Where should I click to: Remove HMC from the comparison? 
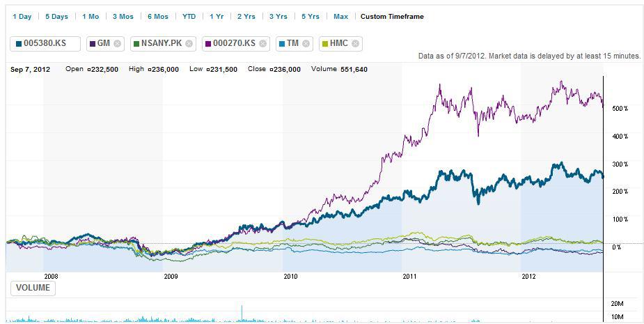click(x=355, y=43)
